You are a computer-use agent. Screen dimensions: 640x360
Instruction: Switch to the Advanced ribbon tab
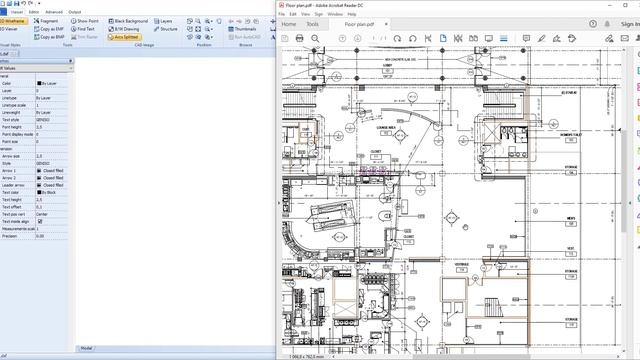pyautogui.click(x=54, y=12)
